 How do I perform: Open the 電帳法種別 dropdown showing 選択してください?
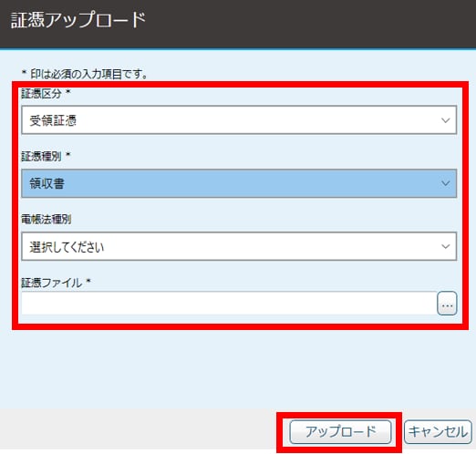[239, 246]
